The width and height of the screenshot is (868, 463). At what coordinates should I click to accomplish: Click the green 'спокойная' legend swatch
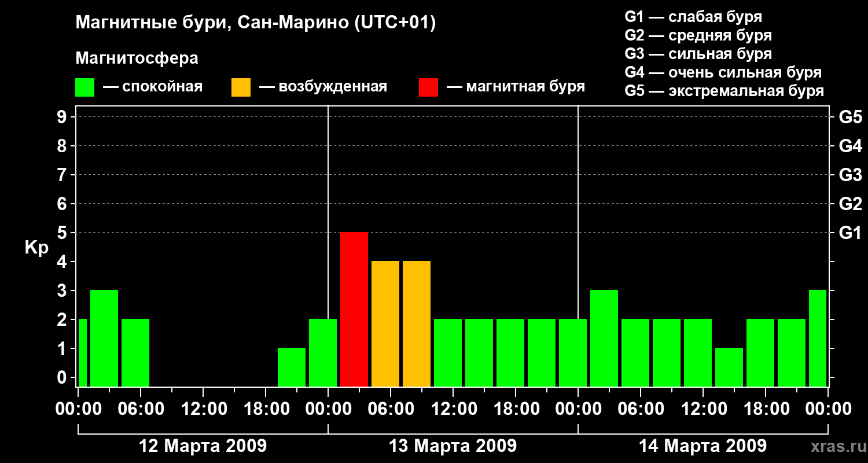pyautogui.click(x=85, y=87)
